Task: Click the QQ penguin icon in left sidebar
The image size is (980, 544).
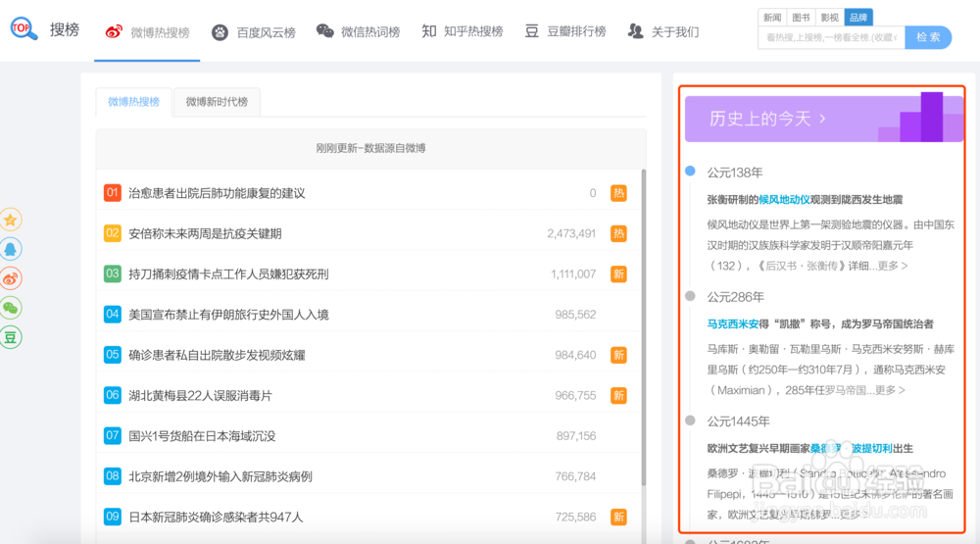Action: pyautogui.click(x=10, y=249)
